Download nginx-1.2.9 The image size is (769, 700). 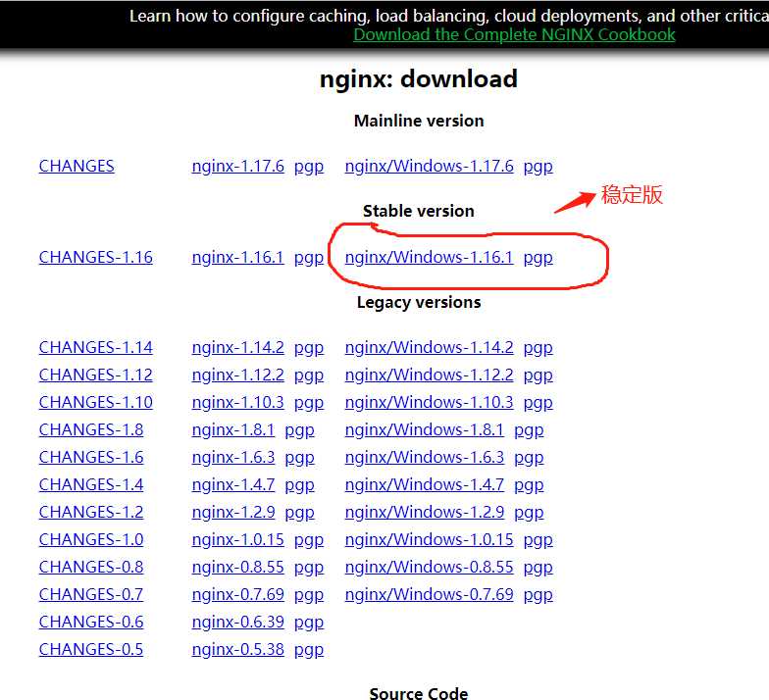point(233,512)
